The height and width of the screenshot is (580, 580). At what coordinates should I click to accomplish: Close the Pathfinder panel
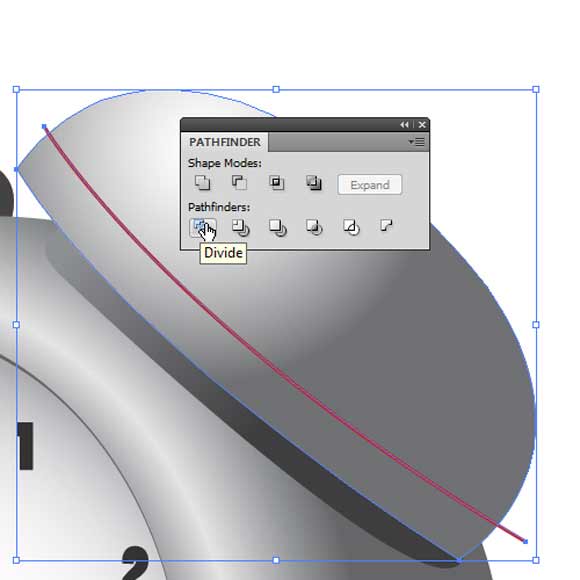[x=422, y=125]
